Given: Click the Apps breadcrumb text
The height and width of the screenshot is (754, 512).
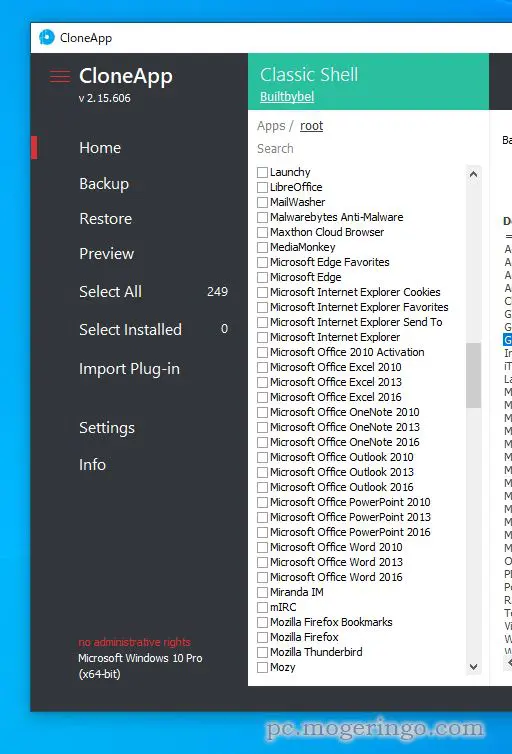Looking at the screenshot, I should [x=271, y=126].
